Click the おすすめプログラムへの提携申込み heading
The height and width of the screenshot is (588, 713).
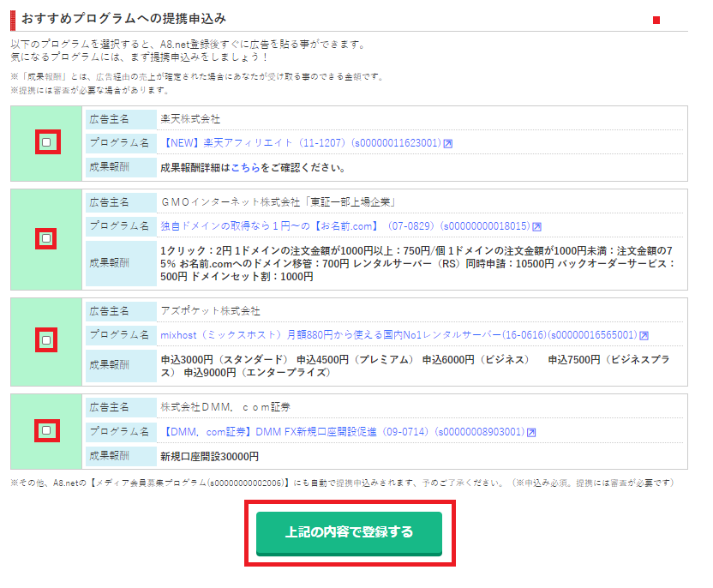(123, 19)
